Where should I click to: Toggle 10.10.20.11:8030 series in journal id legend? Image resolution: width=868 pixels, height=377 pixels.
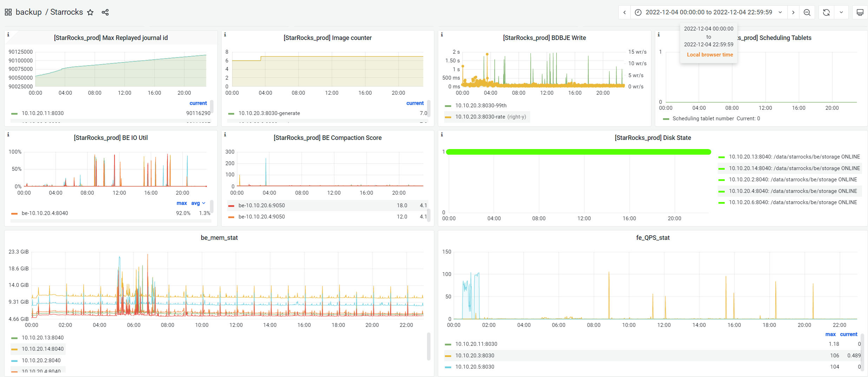coord(42,113)
